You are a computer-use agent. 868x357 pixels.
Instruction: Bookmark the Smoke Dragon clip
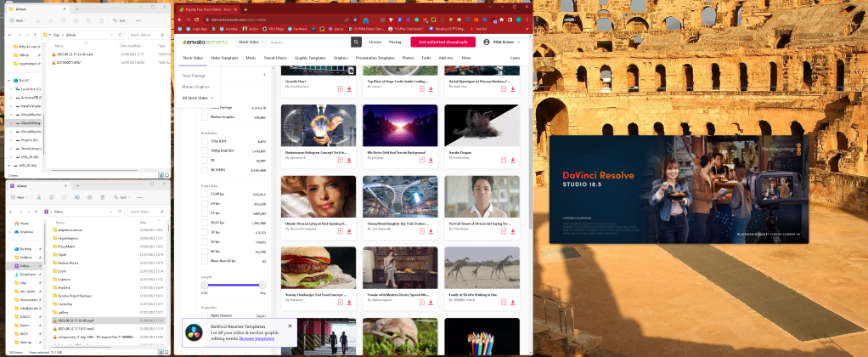[504, 160]
